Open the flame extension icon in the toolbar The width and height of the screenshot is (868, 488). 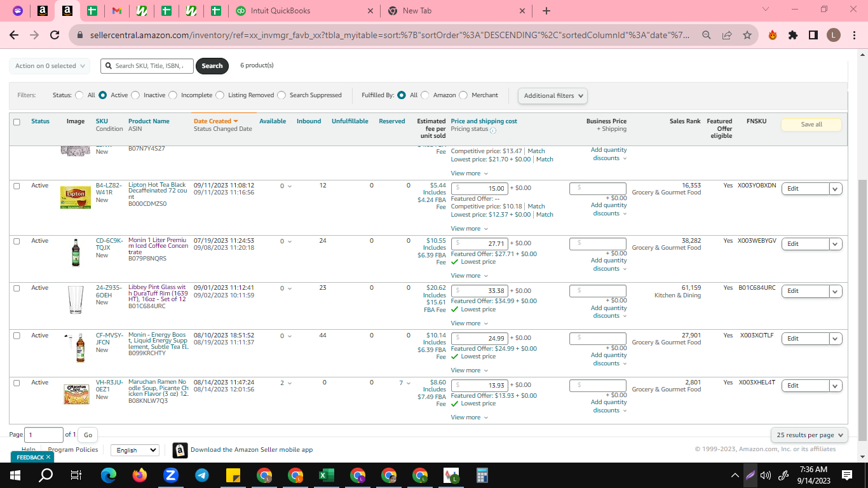point(773,36)
